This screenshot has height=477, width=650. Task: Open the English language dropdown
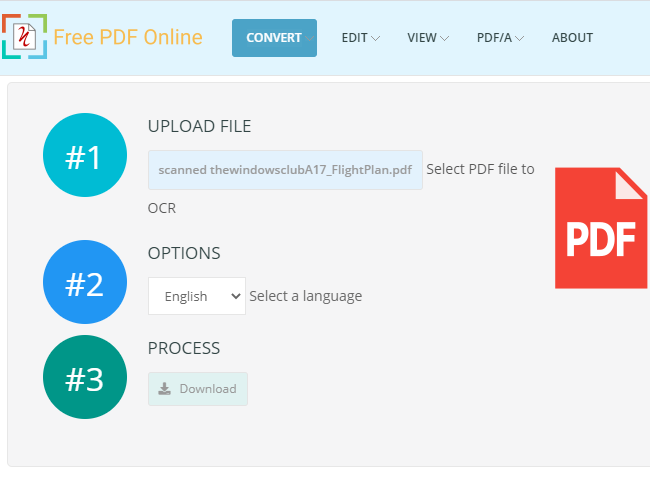(197, 296)
